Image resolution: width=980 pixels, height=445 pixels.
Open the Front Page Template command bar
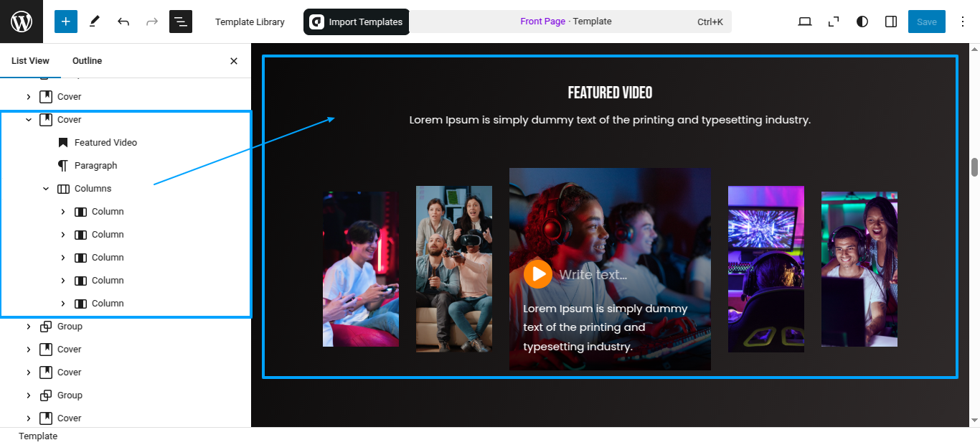570,22
